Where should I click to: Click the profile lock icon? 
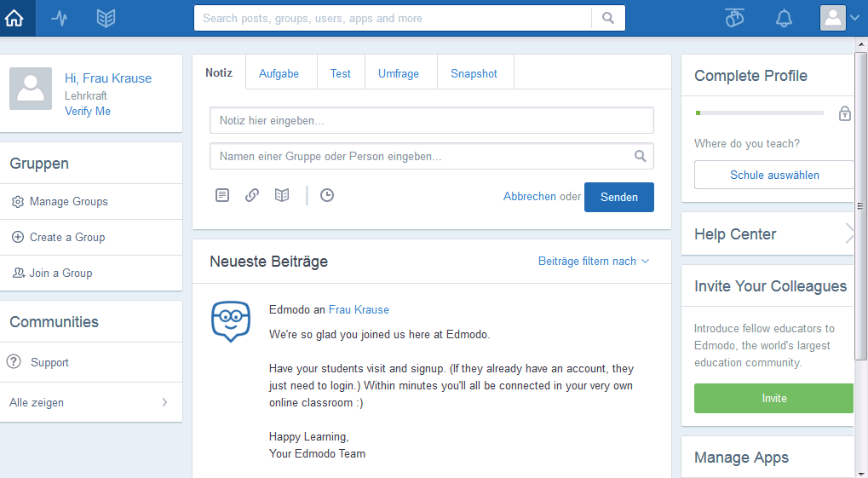click(845, 113)
